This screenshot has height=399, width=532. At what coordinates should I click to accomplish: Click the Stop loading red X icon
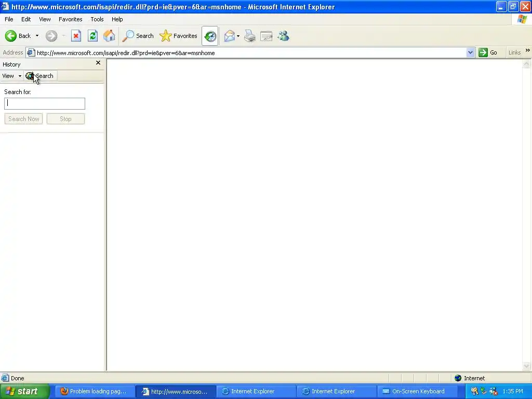point(76,36)
